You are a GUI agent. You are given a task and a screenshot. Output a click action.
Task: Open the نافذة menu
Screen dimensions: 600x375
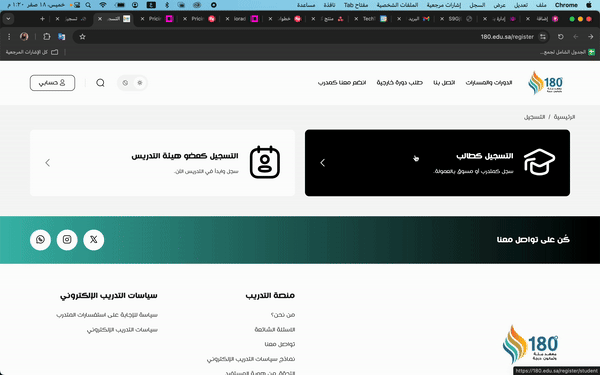329,5
